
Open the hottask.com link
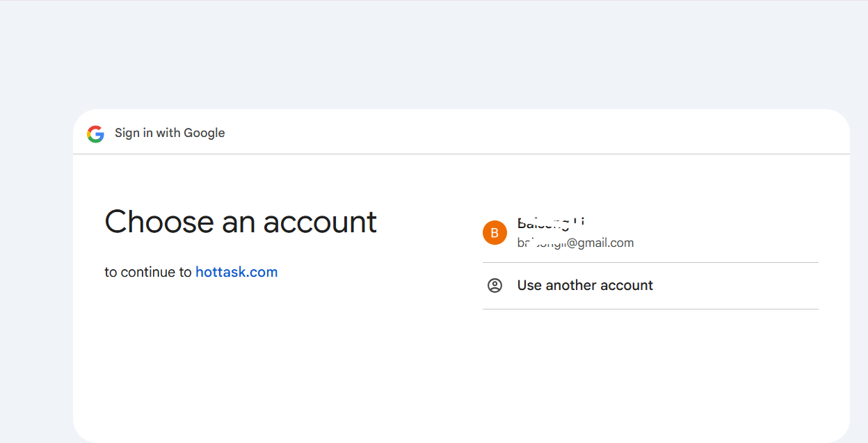(236, 272)
